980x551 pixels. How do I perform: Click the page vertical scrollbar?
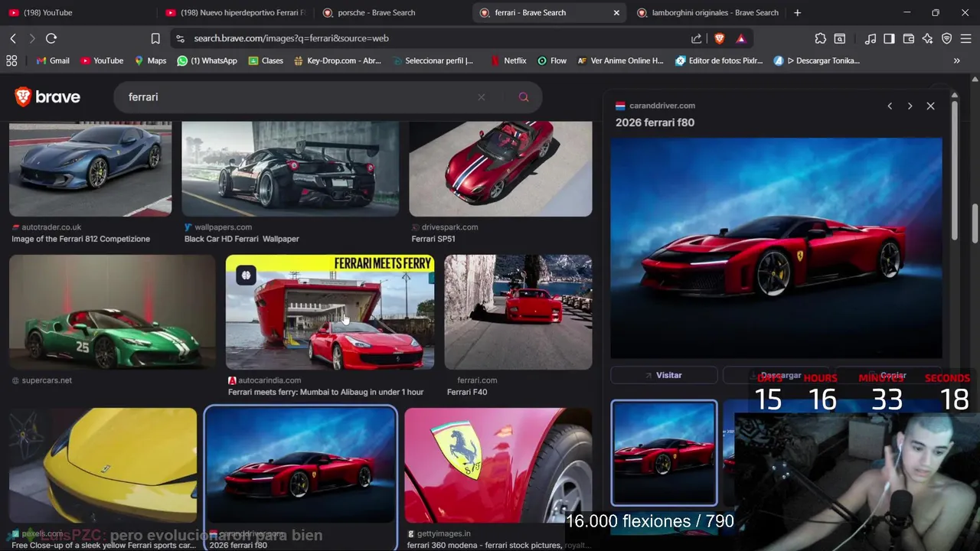[975, 222]
